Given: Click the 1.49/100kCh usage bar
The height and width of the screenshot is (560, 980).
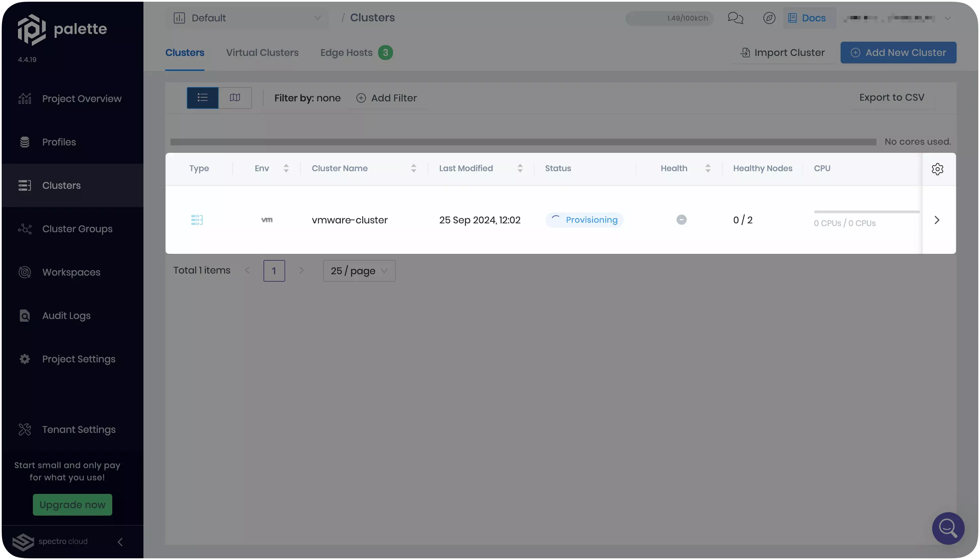Looking at the screenshot, I should [x=669, y=18].
